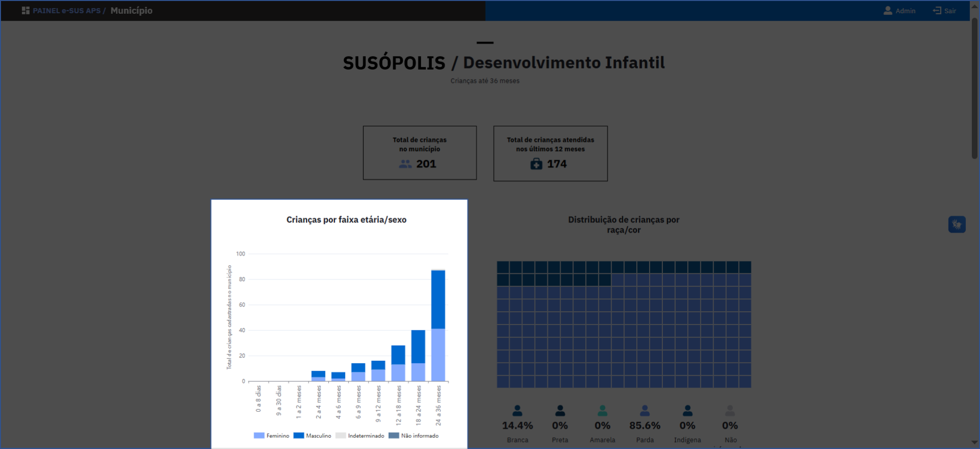980x449 pixels.
Task: Toggle the Masculino series in chart legend
Action: (x=312, y=436)
